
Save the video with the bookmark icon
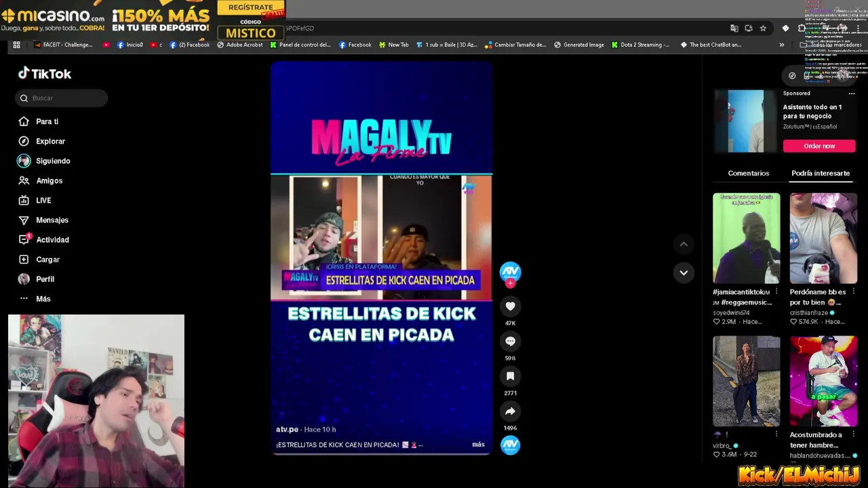pyautogui.click(x=510, y=376)
